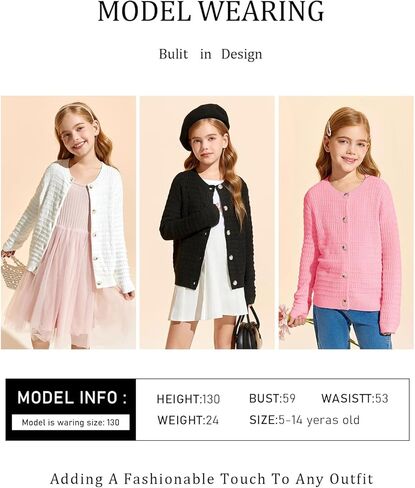Screen dimensions: 415x488
Task: Click the WEIGHT:24 text
Action: [188, 420]
